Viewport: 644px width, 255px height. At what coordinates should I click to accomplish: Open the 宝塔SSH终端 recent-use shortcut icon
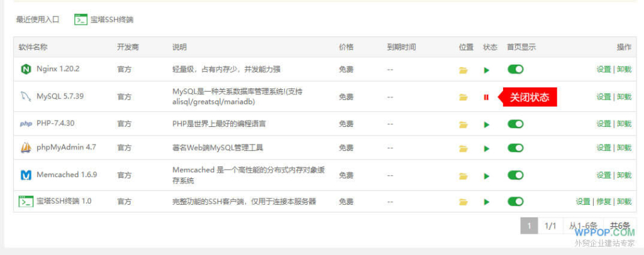tap(80, 19)
